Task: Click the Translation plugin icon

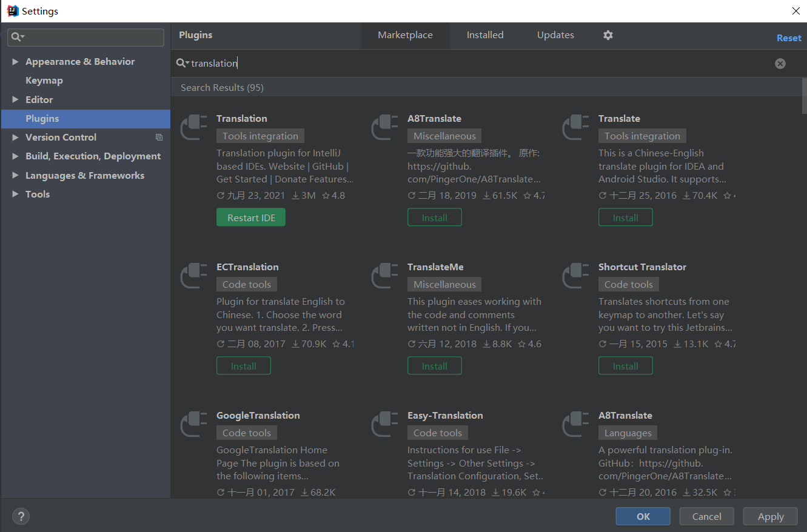Action: pos(194,127)
